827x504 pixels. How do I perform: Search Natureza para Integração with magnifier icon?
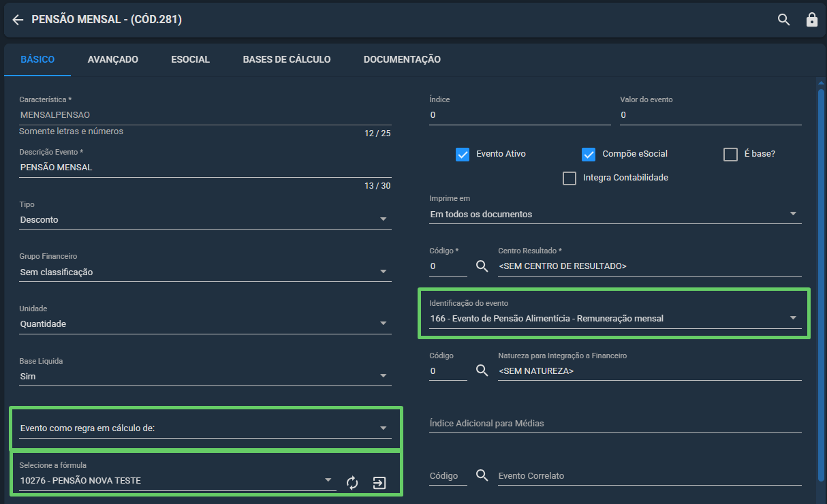482,371
